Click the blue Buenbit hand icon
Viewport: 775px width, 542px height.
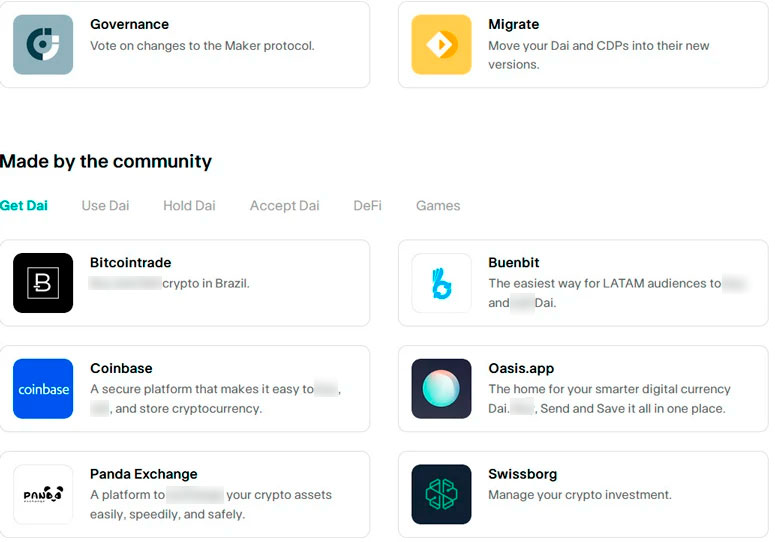click(x=441, y=283)
